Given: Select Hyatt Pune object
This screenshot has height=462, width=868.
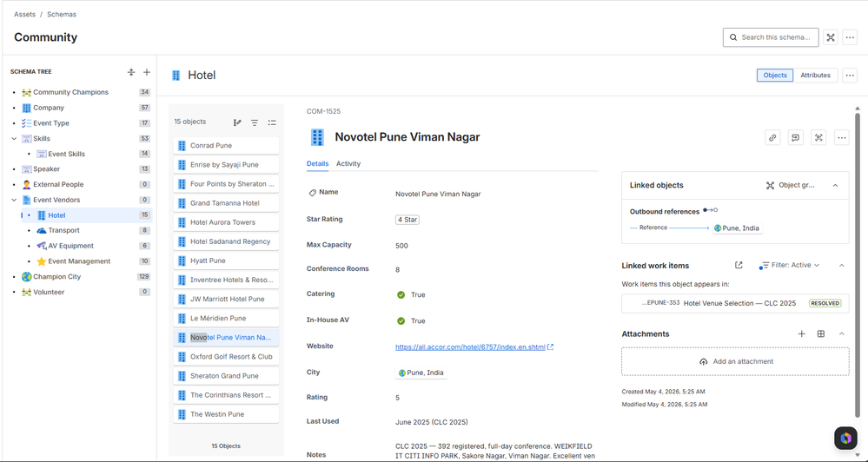Looking at the screenshot, I should (226, 261).
